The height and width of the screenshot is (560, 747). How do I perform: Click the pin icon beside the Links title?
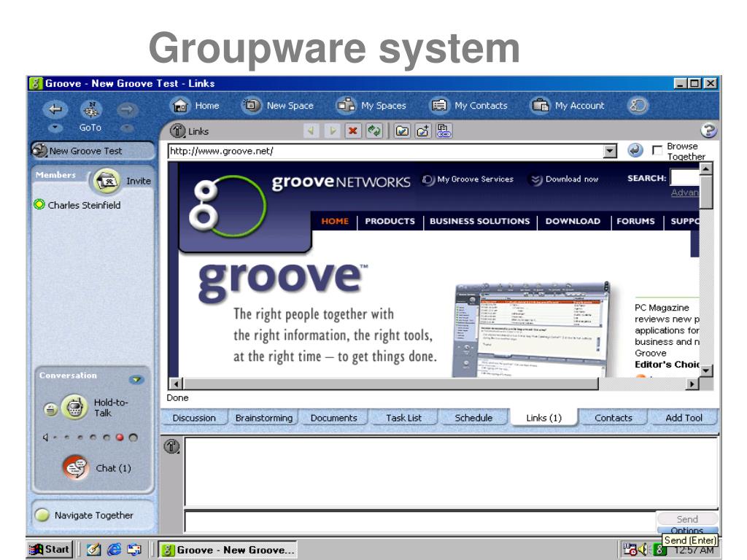coord(178,131)
